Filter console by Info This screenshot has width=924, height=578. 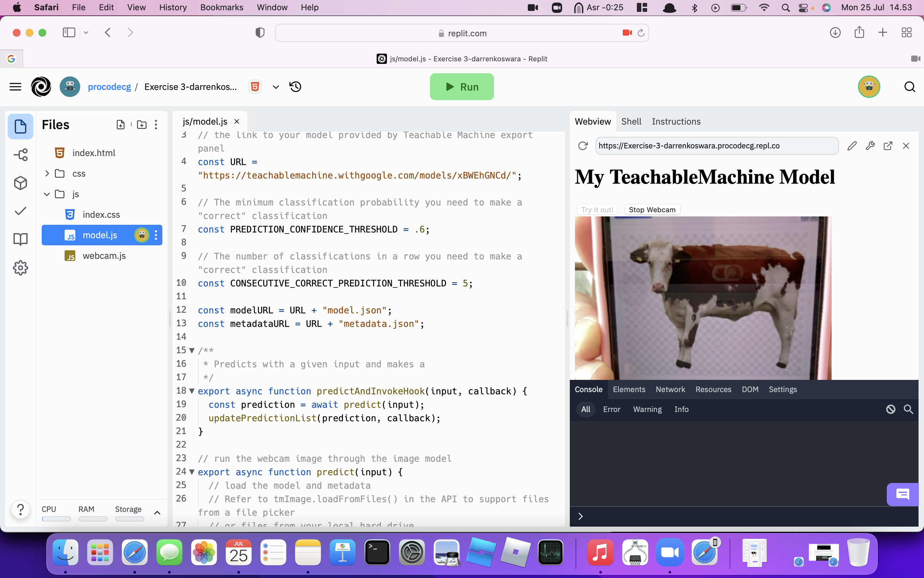coord(681,409)
